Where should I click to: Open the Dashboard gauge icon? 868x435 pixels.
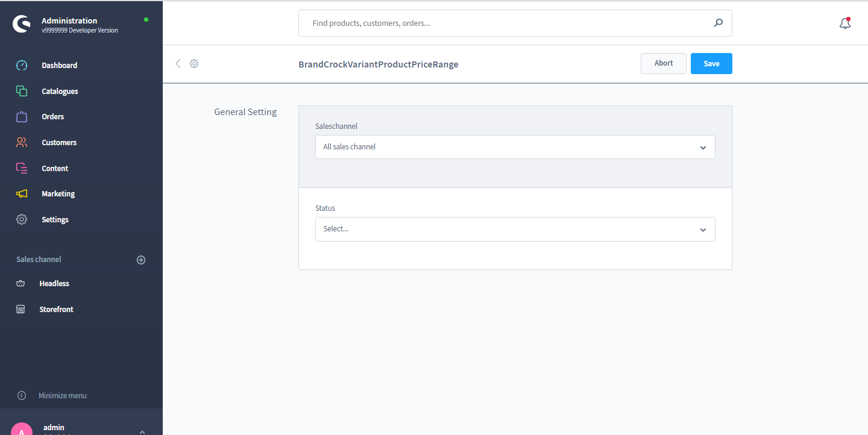click(22, 65)
